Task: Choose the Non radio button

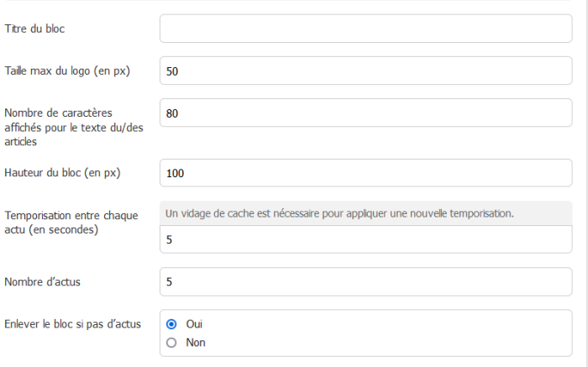Action: click(171, 343)
